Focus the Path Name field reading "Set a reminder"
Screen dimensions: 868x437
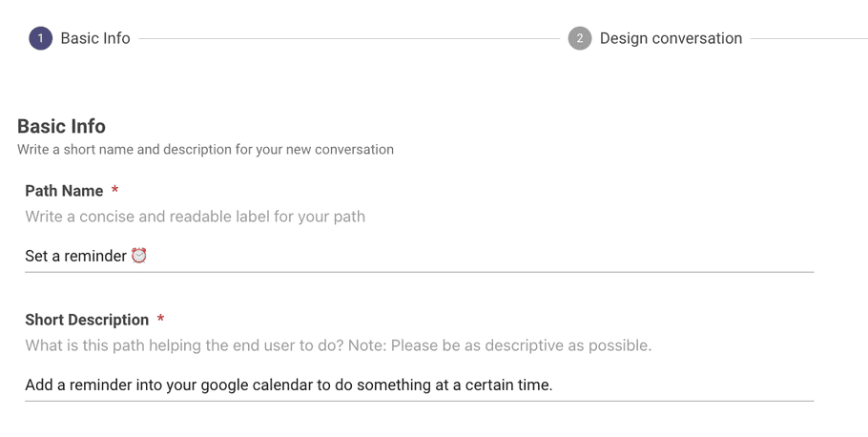[x=419, y=256]
